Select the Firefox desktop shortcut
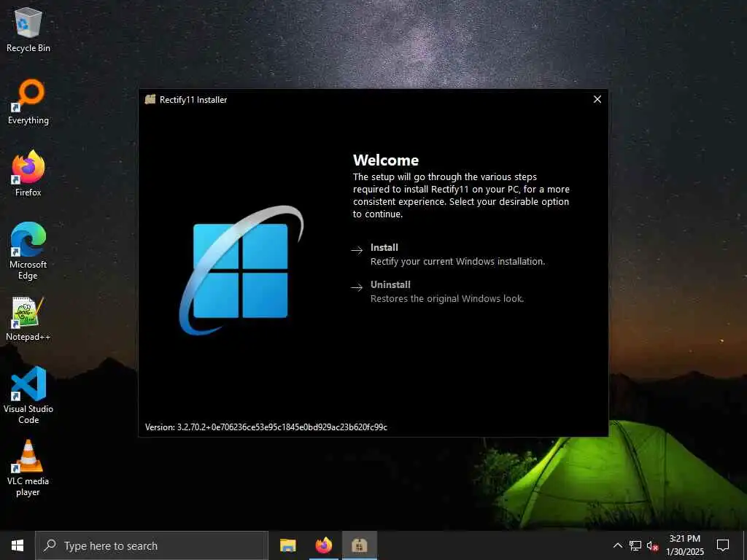 coord(28,174)
